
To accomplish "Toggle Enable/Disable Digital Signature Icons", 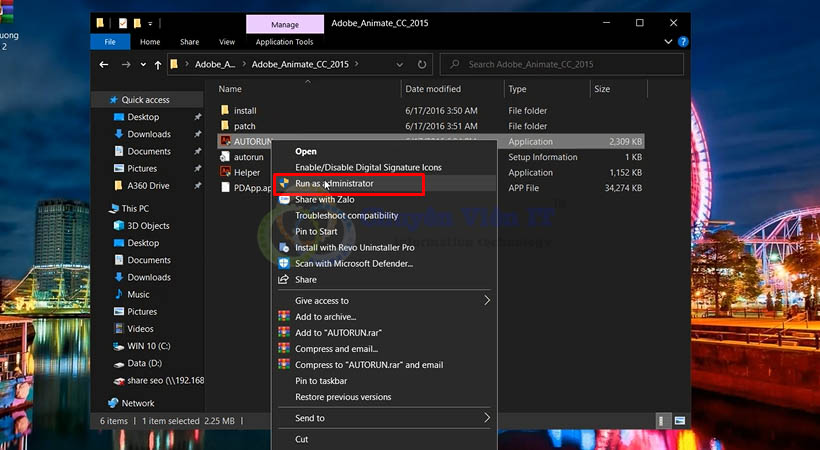I will tap(368, 168).
